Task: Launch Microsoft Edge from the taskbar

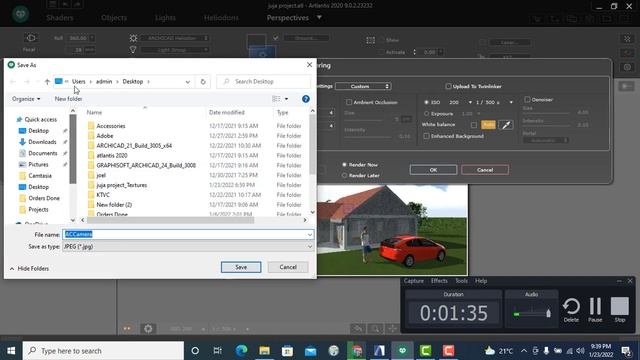Action: tap(241, 351)
